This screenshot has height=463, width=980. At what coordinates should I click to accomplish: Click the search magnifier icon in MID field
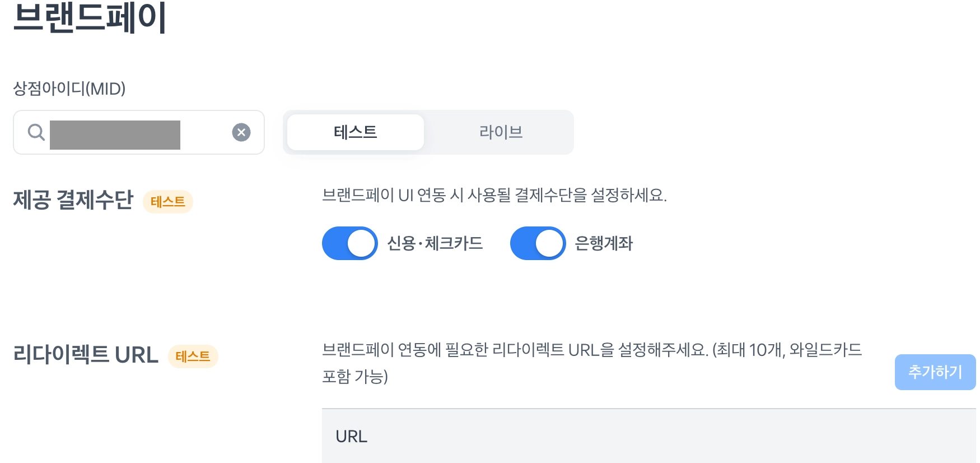tap(36, 132)
